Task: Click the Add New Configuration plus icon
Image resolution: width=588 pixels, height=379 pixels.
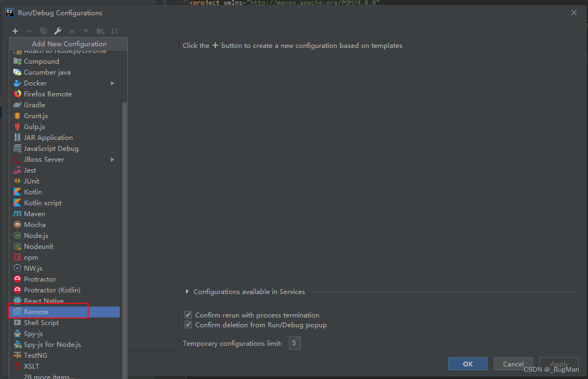Action: (15, 31)
